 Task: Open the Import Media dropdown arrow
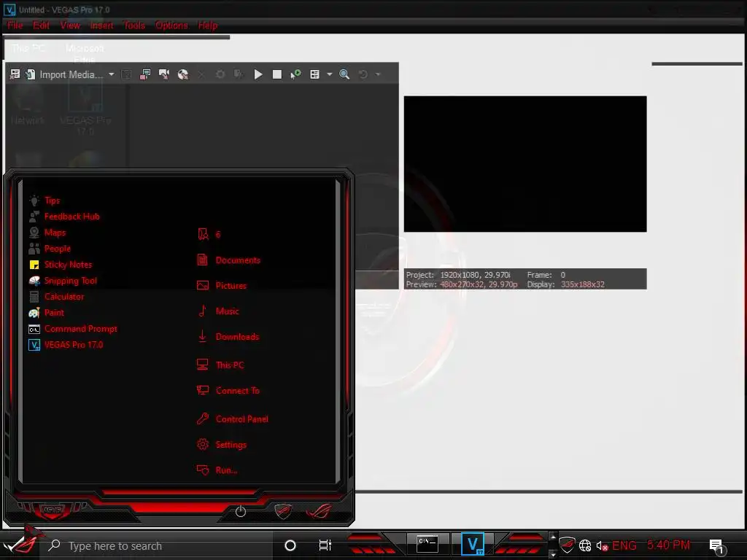(x=111, y=74)
